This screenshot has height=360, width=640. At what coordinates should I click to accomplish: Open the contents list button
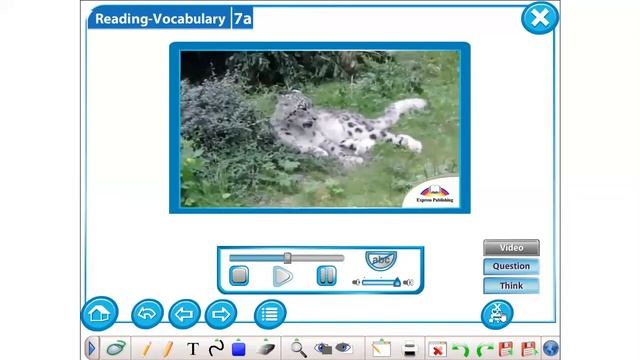pos(270,314)
